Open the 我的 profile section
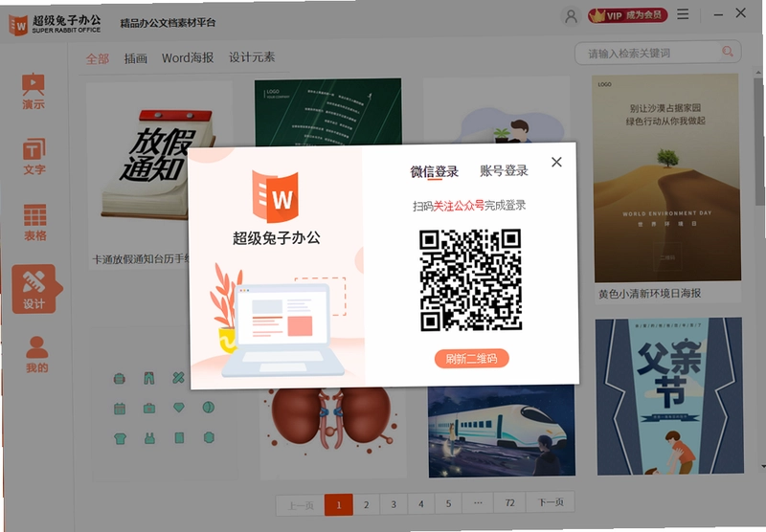Viewport: 766px width, 532px height. pos(36,355)
